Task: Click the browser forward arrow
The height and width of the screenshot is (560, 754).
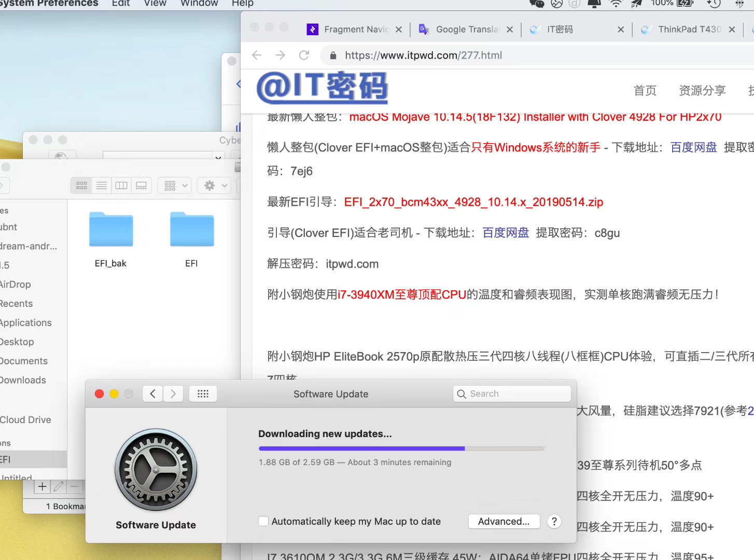Action: [281, 55]
